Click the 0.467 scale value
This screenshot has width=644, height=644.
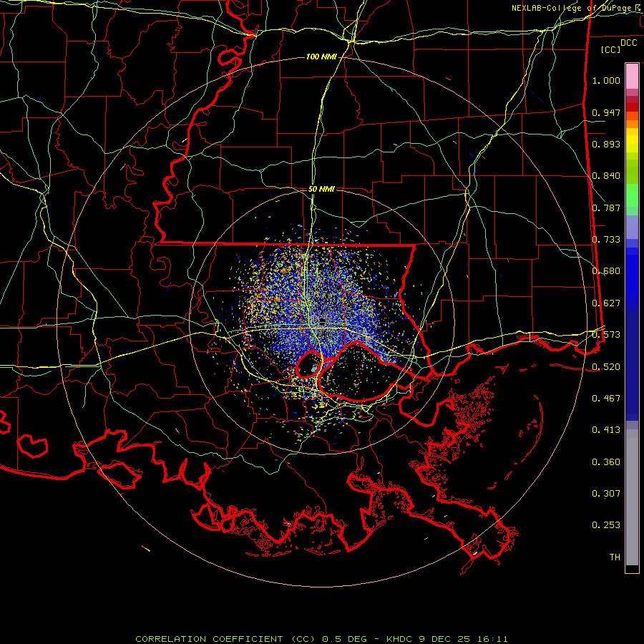(606, 399)
